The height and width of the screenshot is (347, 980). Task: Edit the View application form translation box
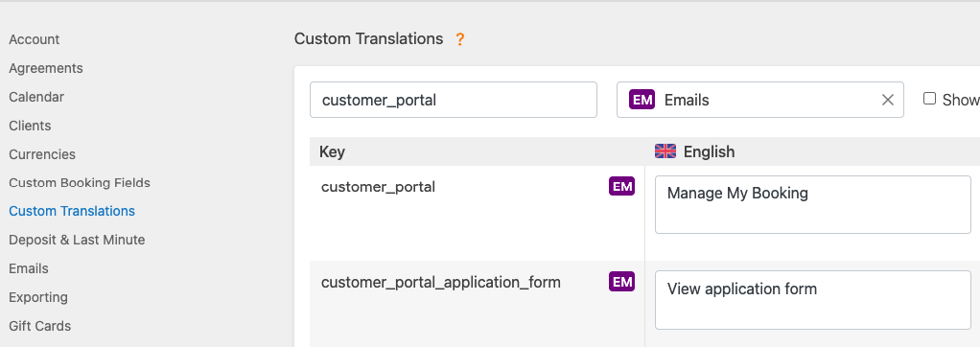tap(812, 300)
